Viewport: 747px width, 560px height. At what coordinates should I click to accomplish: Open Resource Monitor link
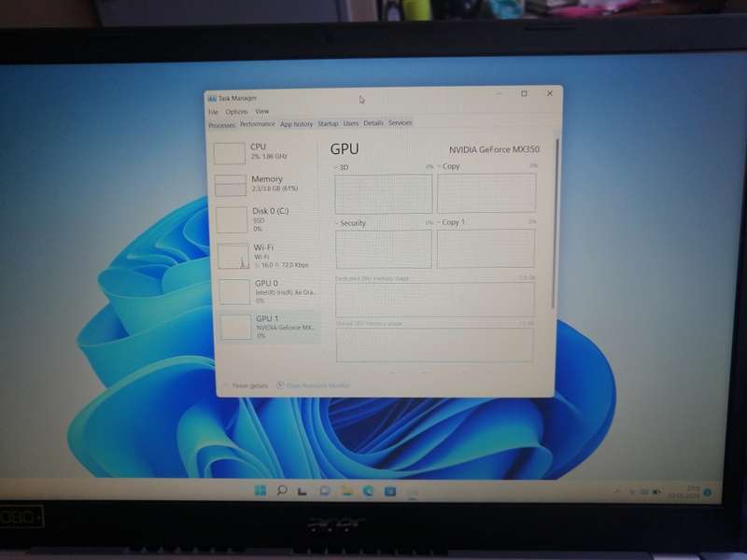click(x=313, y=385)
